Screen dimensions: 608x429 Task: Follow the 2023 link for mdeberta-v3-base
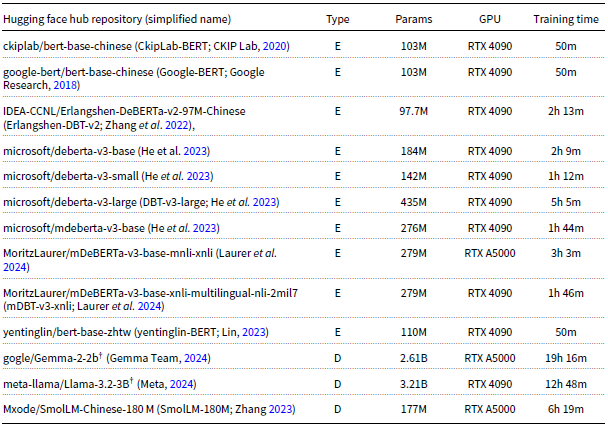(204, 228)
